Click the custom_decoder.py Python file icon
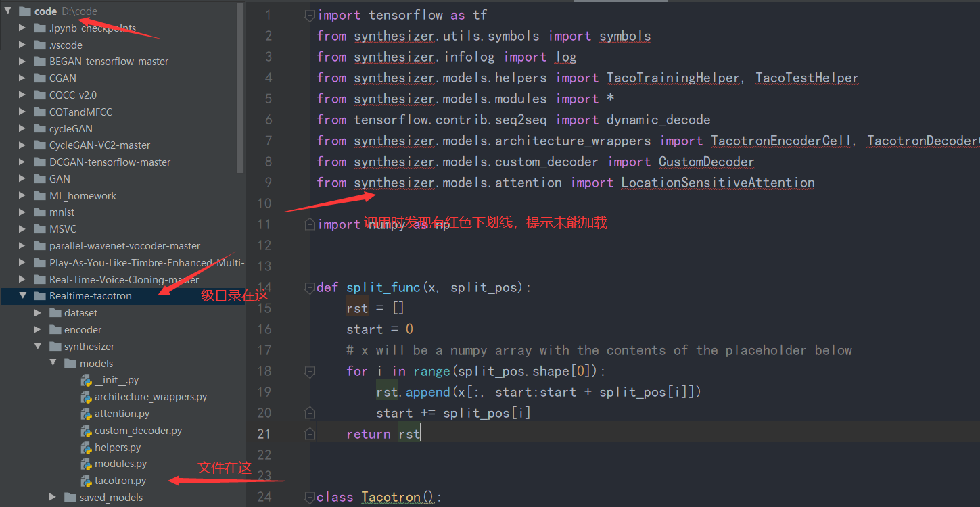This screenshot has width=980, height=507. pyautogui.click(x=86, y=431)
